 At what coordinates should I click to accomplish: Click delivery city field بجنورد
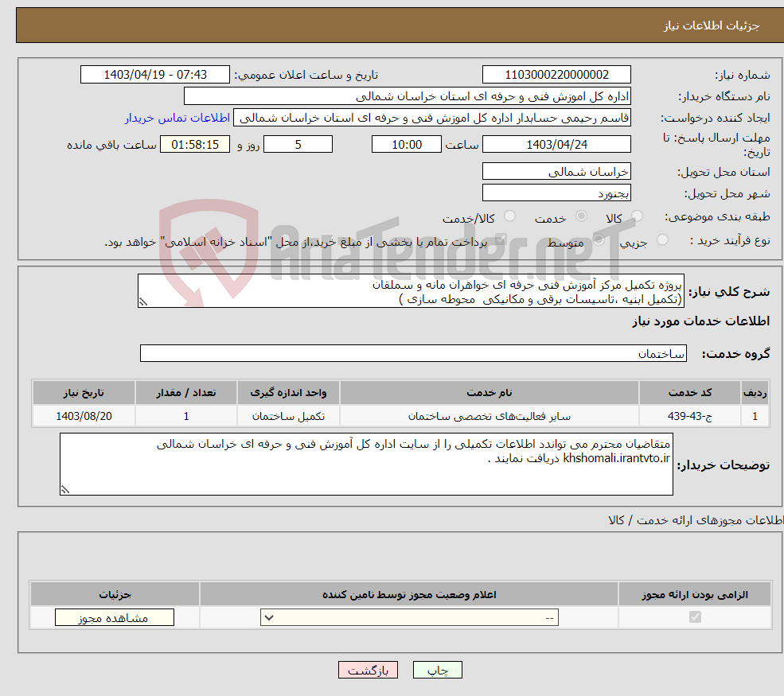pyautogui.click(x=556, y=192)
